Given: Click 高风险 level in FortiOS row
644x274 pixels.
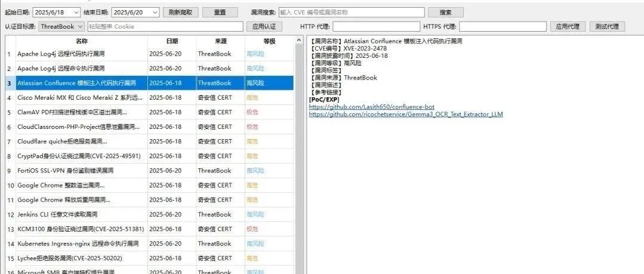Looking at the screenshot, I should 255,171.
